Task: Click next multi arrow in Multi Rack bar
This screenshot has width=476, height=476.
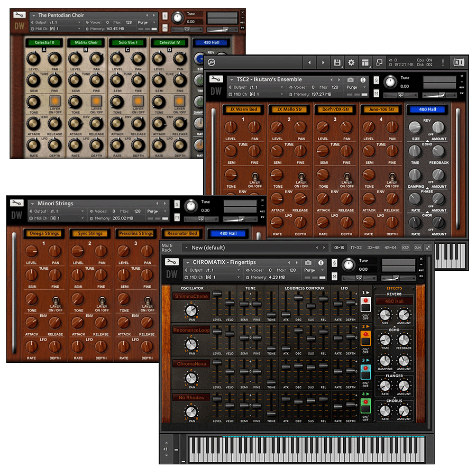Action: [x=324, y=248]
